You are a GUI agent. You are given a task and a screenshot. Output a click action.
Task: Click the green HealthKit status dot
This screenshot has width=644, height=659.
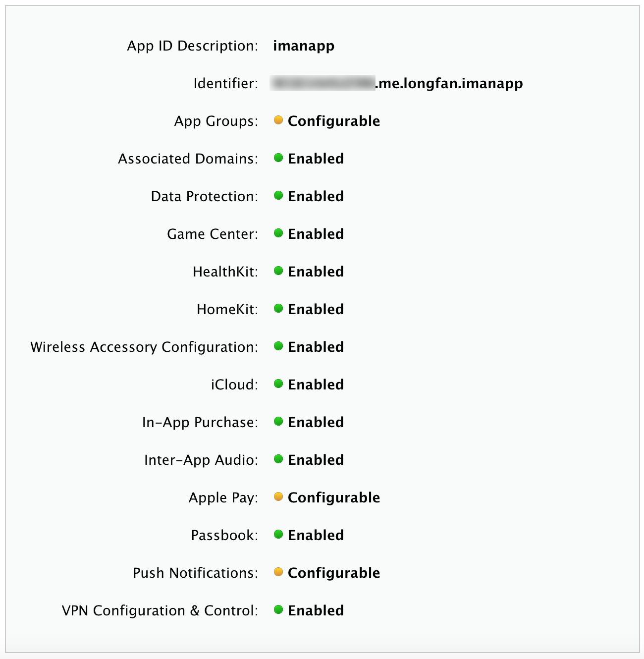278,271
